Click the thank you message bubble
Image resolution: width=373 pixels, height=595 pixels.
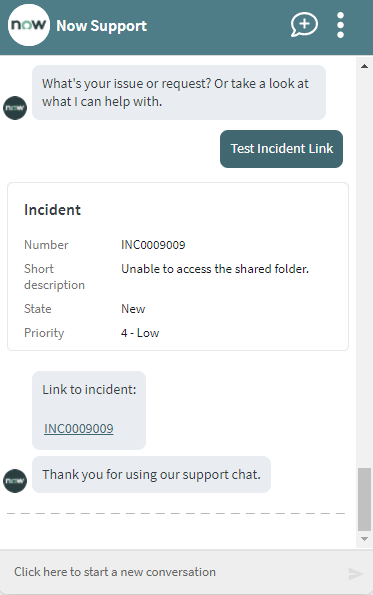(x=151, y=475)
